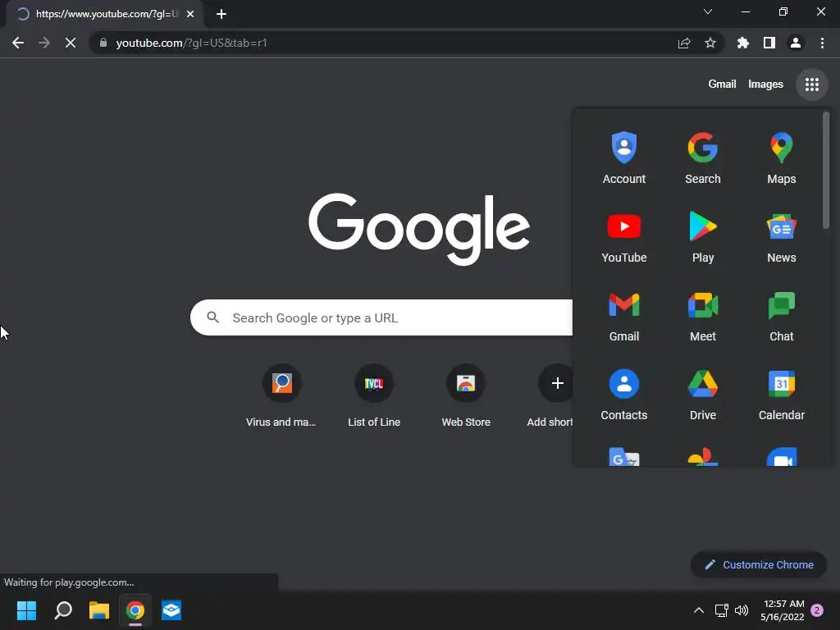This screenshot has height=630, width=840.
Task: Open File Explorer from the taskbar
Action: pos(99,610)
